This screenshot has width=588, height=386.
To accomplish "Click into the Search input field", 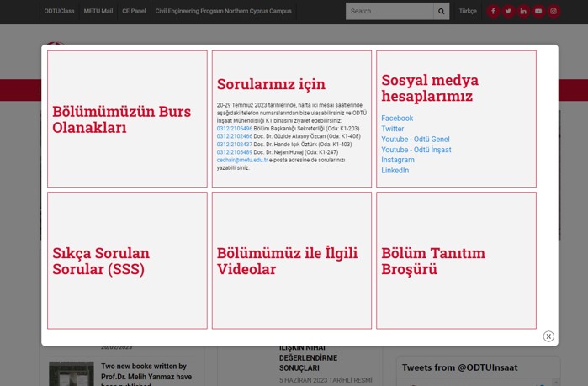I will click(x=389, y=11).
